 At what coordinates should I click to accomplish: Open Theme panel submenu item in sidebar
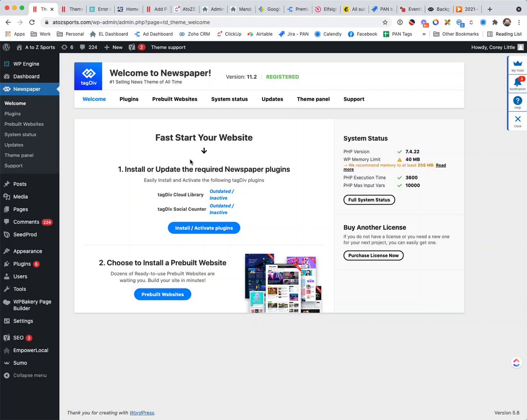point(19,155)
